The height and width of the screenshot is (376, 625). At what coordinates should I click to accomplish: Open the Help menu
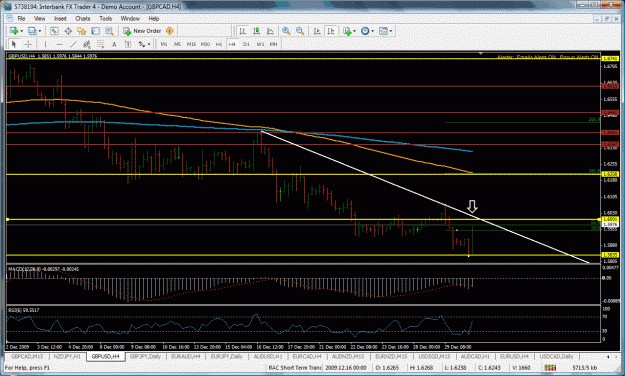pos(154,18)
